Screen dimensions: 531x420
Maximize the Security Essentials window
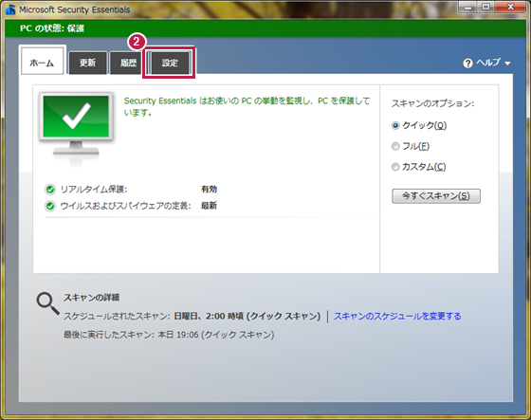pos(485,8)
